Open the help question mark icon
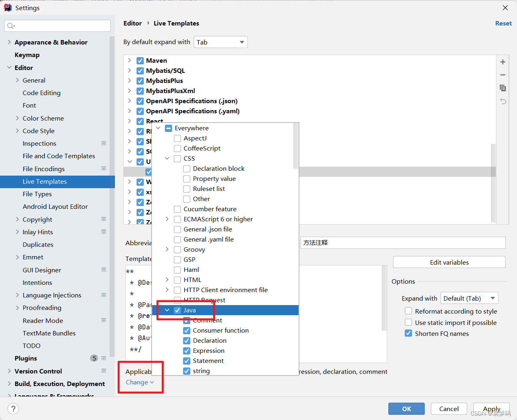 coord(13,409)
